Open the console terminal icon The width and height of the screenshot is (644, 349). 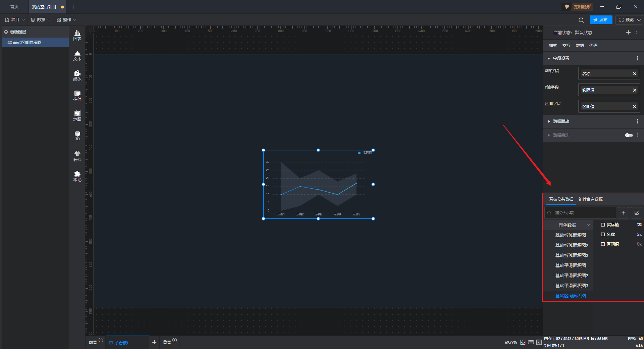pos(539,342)
